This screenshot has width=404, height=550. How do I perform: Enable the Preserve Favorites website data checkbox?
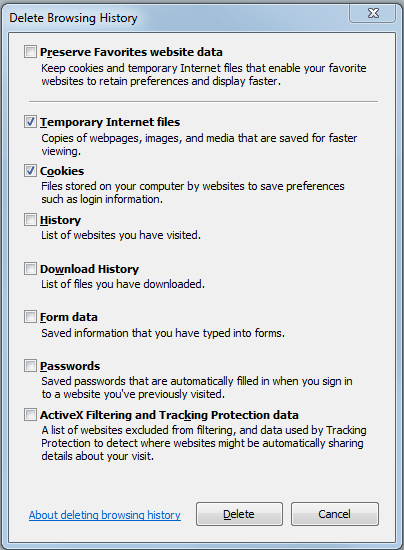pos(30,52)
